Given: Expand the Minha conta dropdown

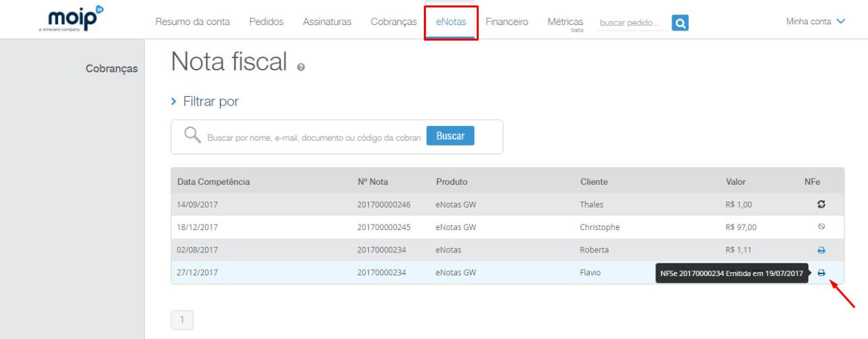Looking at the screenshot, I should [x=815, y=22].
